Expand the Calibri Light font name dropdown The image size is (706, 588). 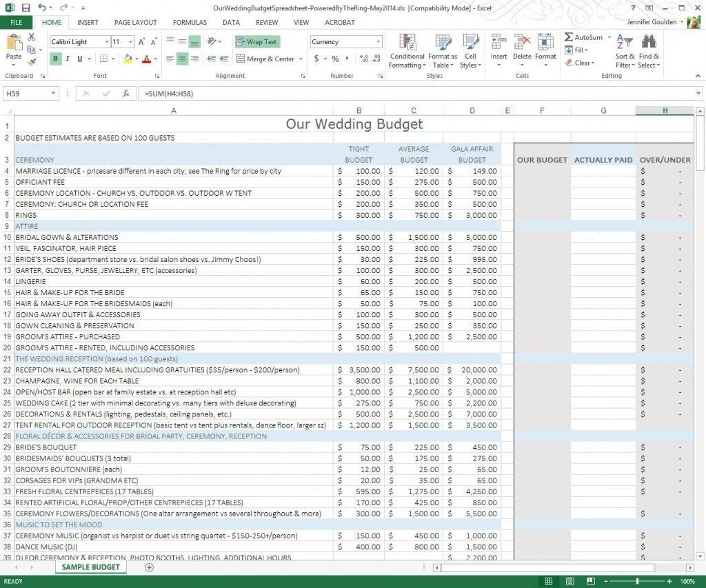click(x=106, y=42)
